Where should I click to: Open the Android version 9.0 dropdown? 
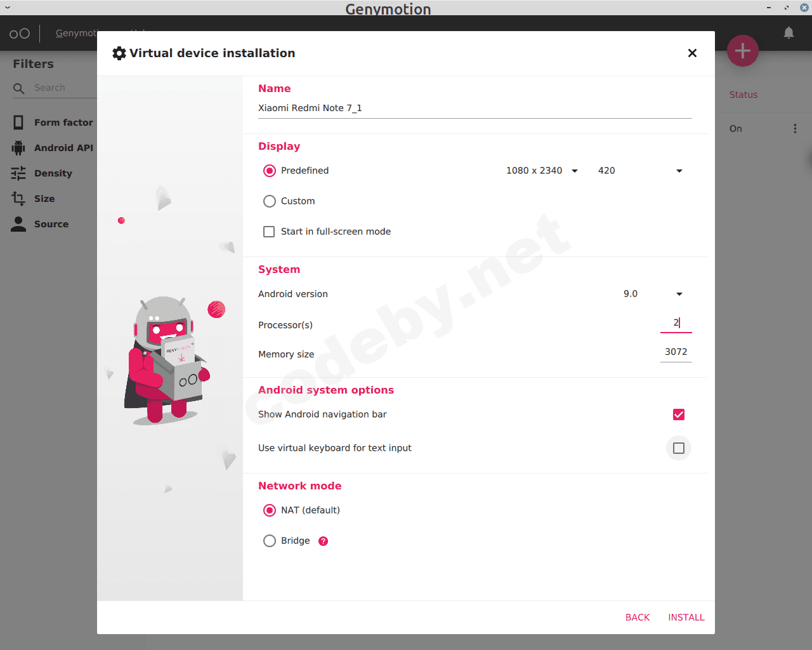[653, 294]
